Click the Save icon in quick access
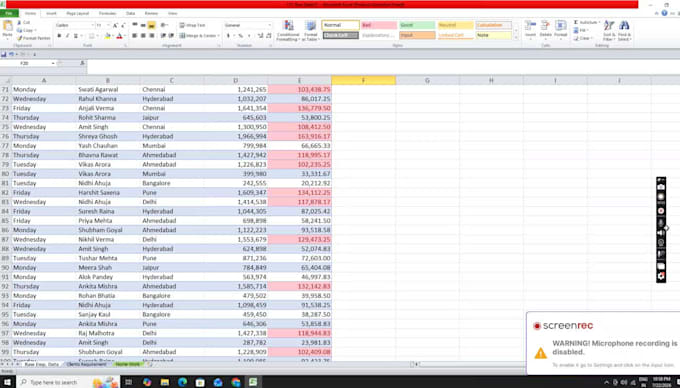 click(x=4, y=54)
